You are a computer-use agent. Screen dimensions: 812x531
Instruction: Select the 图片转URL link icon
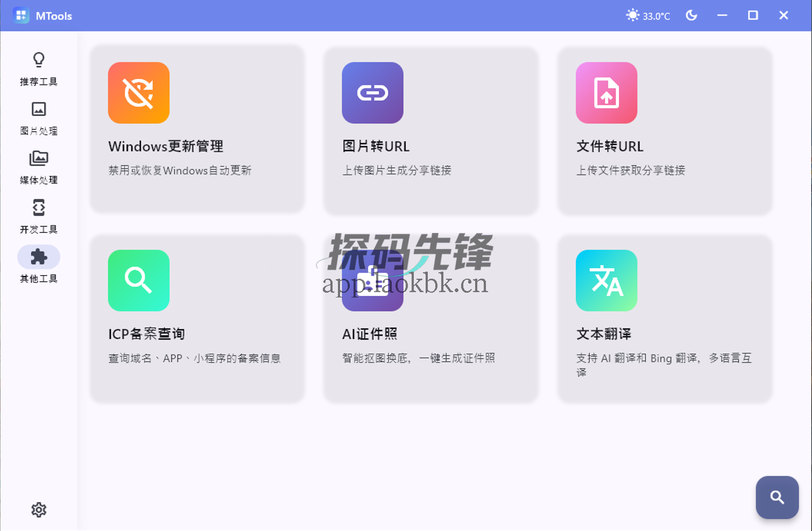372,93
